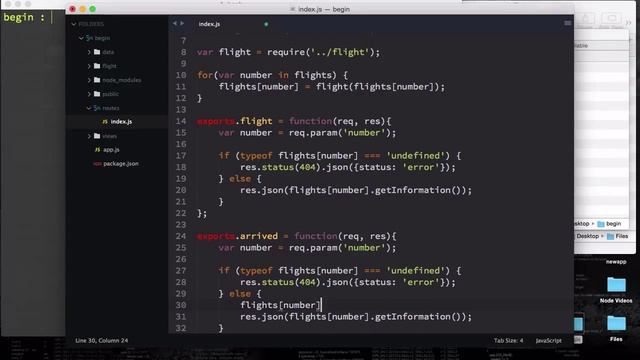The image size is (640, 360).
Task: Place cursor on exports.arrived line
Action: click(296, 236)
